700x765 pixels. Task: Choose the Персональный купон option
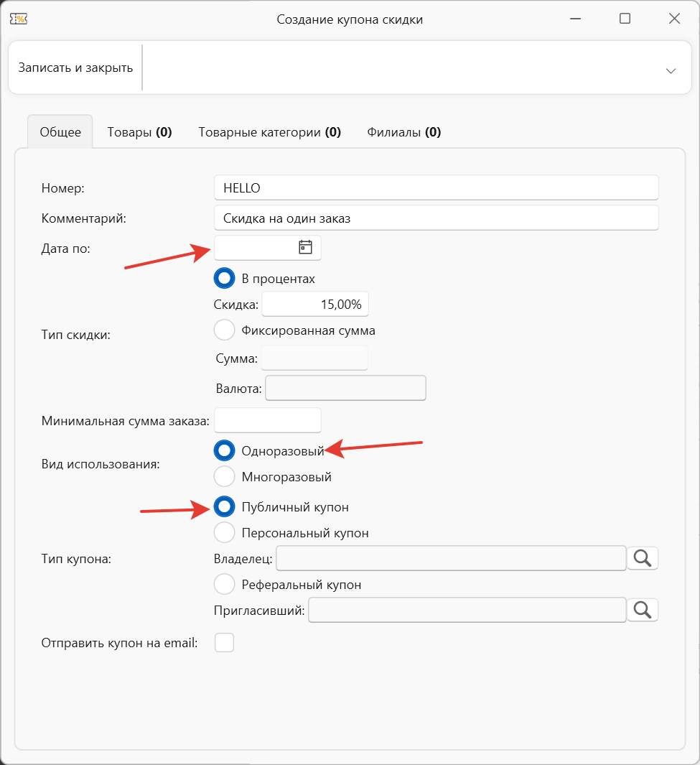point(225,533)
